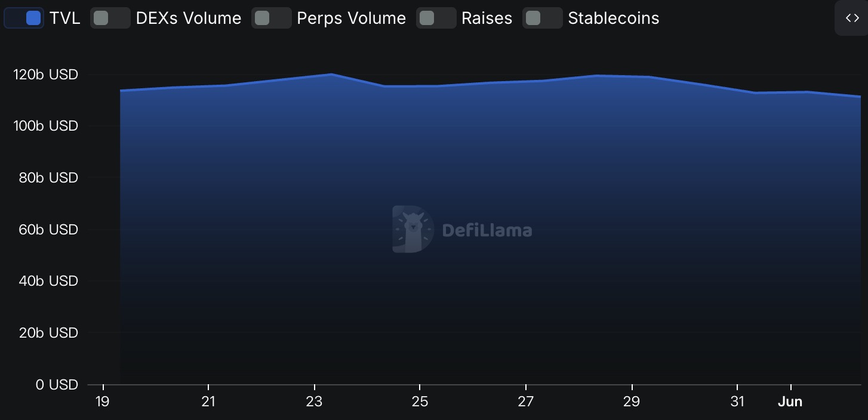Select the 27 date tick on x-axis
Image resolution: width=868 pixels, height=420 pixels.
point(525,402)
